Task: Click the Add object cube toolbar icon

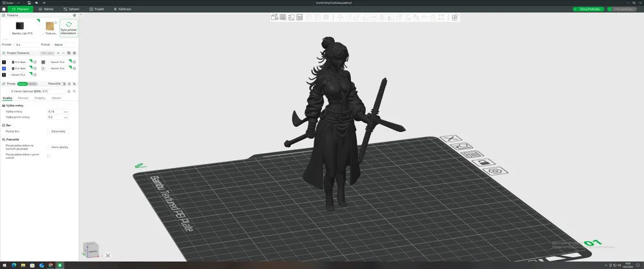Action: click(x=274, y=17)
